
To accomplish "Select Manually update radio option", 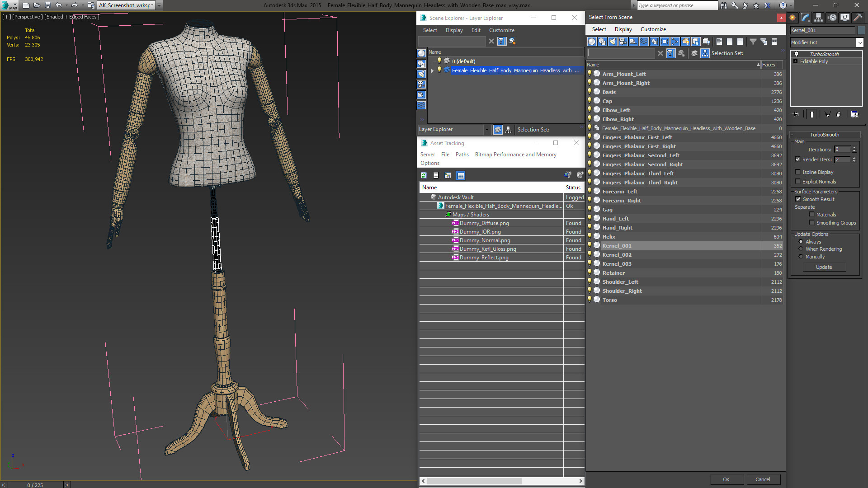I will click(801, 257).
